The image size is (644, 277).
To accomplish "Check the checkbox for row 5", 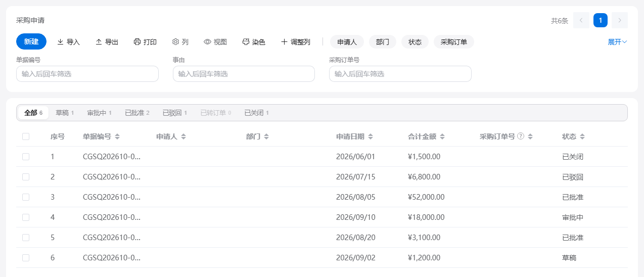I will coord(26,238).
